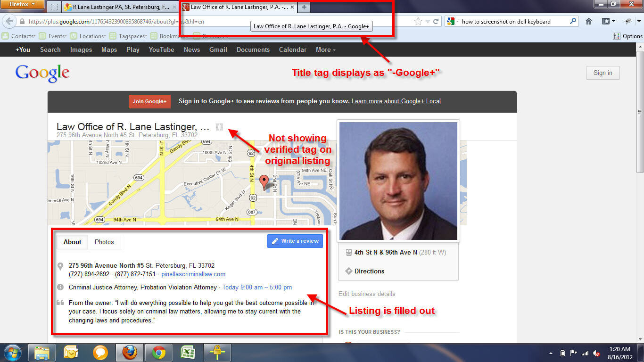Open Learn more about Google+ Local link
The height and width of the screenshot is (362, 644).
[396, 101]
